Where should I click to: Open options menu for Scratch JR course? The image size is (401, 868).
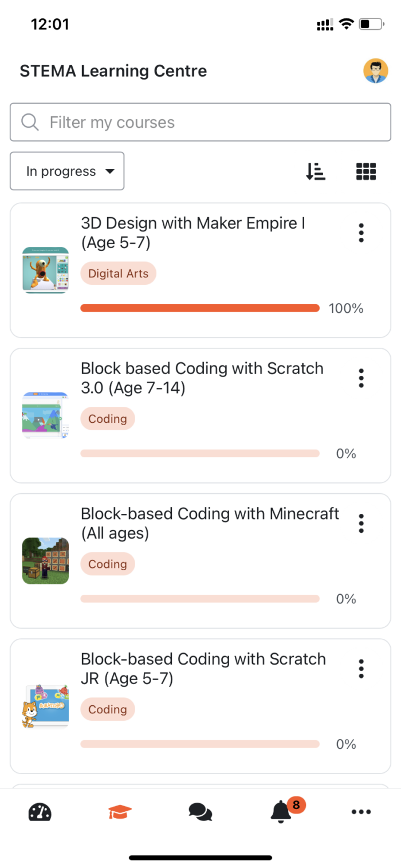tap(361, 669)
